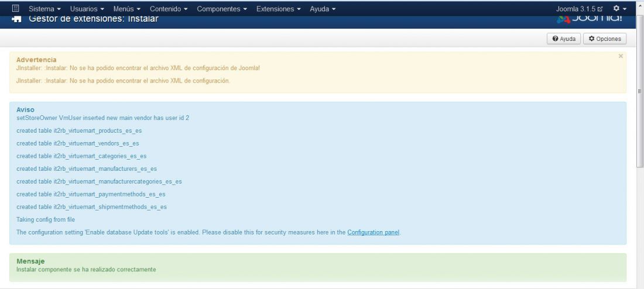Click the 'Aviso' heading

pos(25,109)
